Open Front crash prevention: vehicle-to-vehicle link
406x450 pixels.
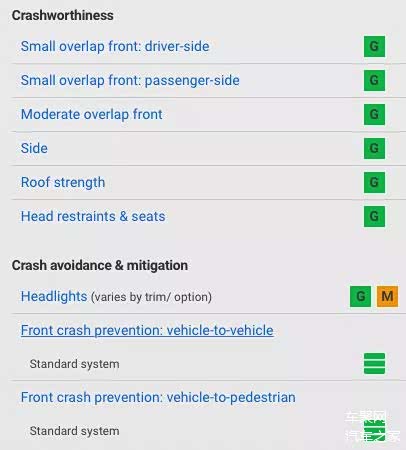147,330
